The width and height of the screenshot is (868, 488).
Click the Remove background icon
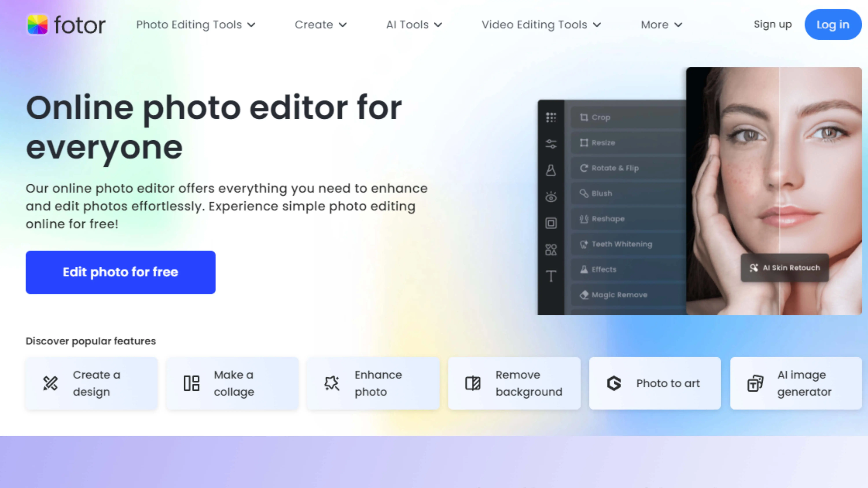pos(473,383)
